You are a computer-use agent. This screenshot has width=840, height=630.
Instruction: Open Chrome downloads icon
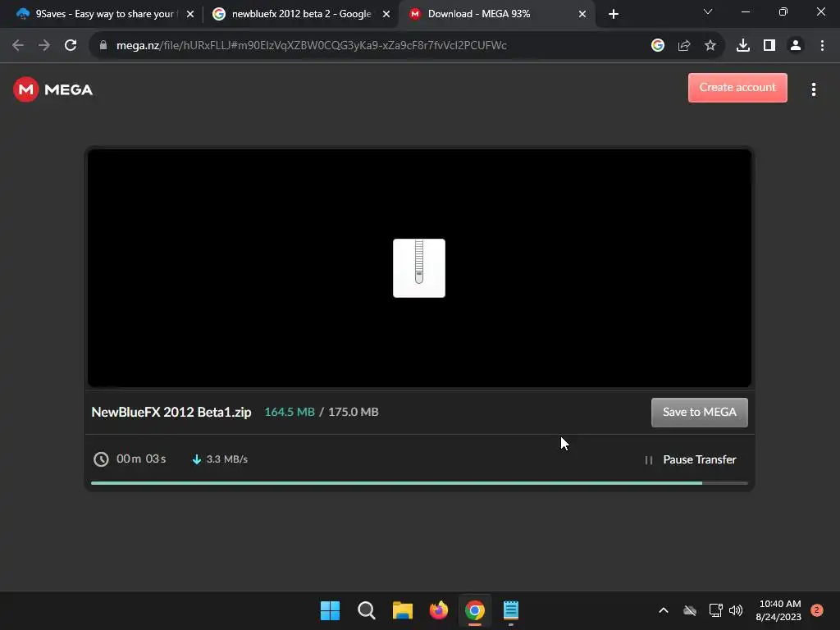point(743,46)
